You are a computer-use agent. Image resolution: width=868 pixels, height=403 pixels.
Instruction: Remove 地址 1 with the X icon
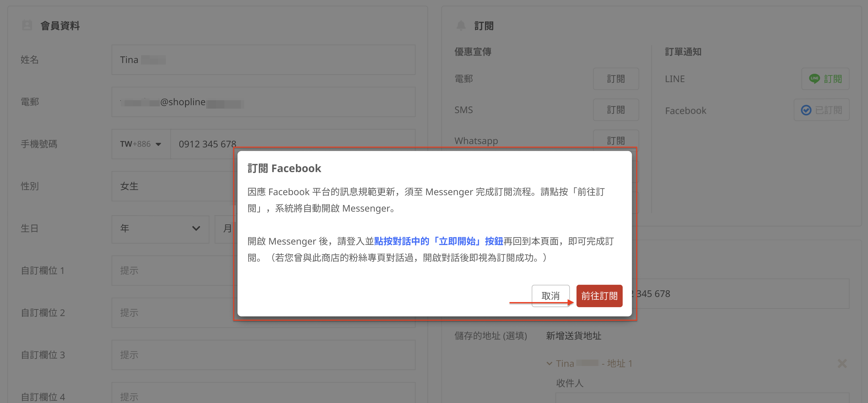point(842,364)
